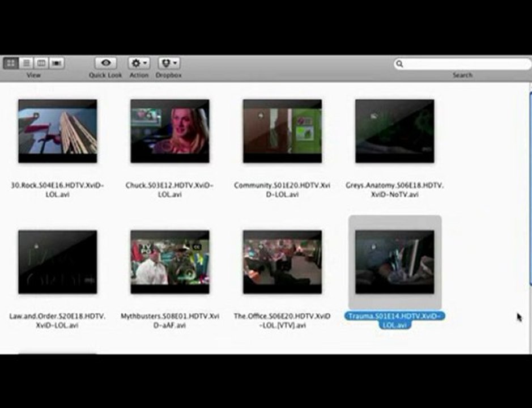The width and height of the screenshot is (532, 408).
Task: Click the Law.and.Order.S20E18.HDTV.XviD-LOL.avi file name
Action: pyautogui.click(x=57, y=320)
